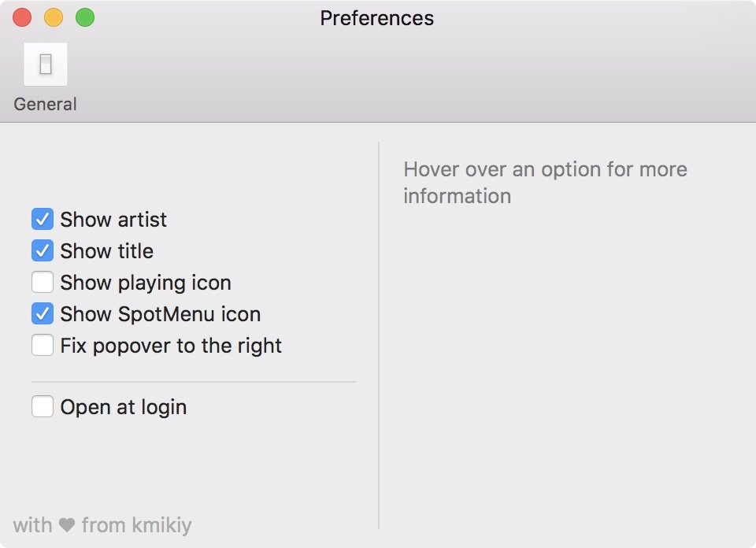Turn off the Show SpotMenu icon checkbox
This screenshot has width=756, height=548.
43,313
